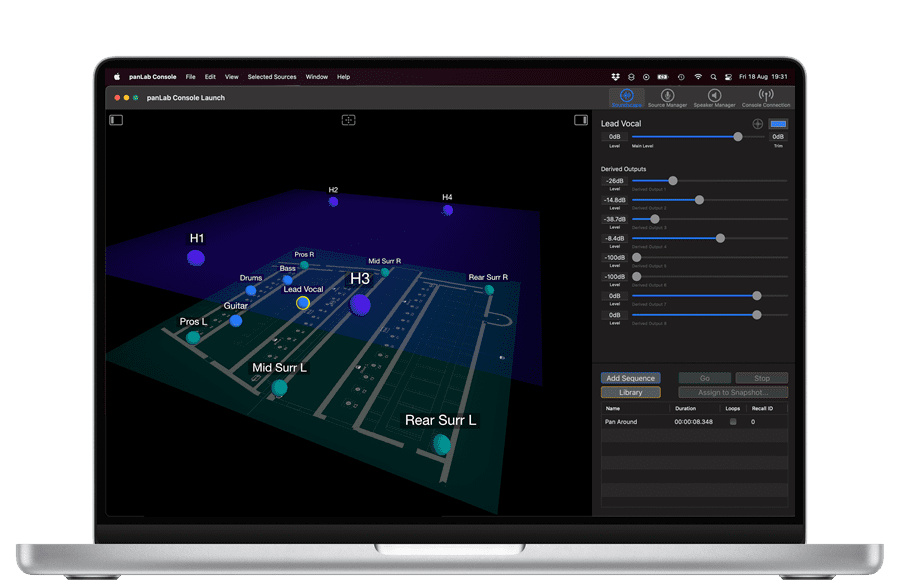
Task: Click the Main Level slider handle
Action: point(738,137)
